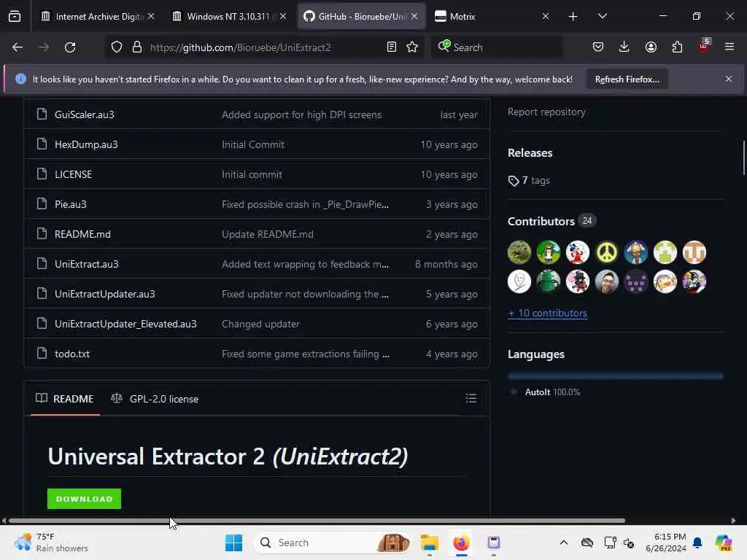Open the UniExtract.au3 file
747x560 pixels.
[87, 264]
